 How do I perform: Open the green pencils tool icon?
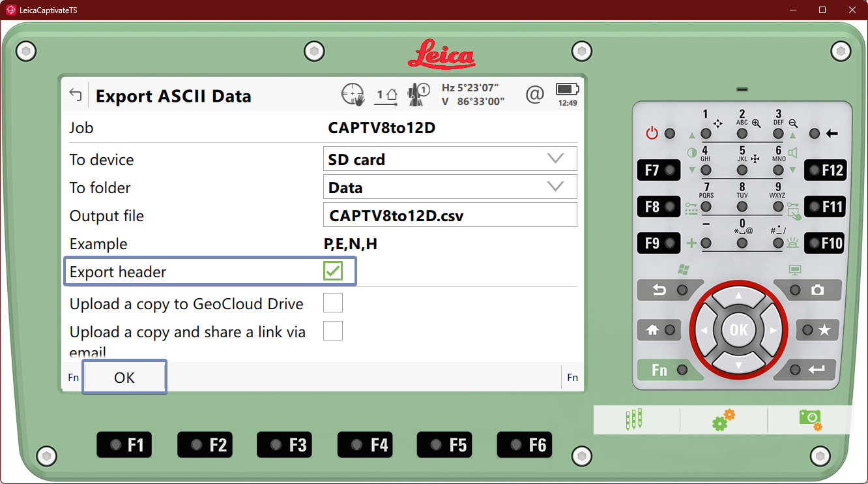[634, 419]
